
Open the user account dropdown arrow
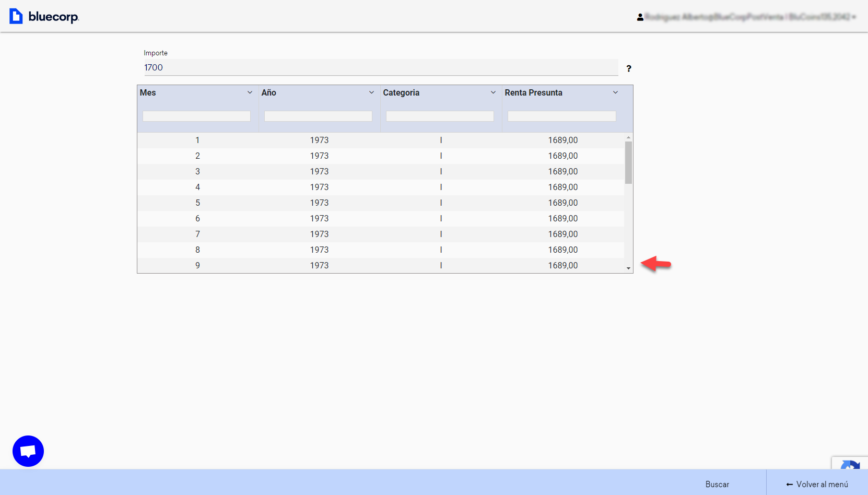pos(854,17)
